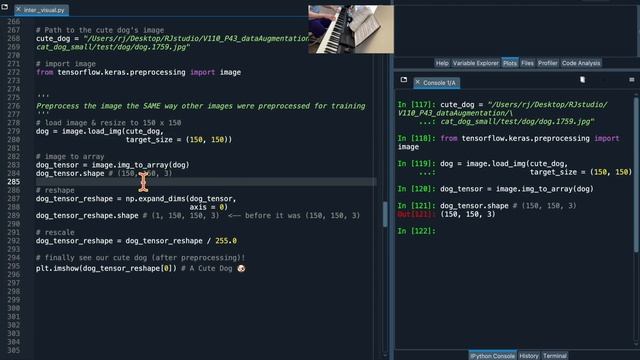The image size is (640, 360).
Task: Click the "# reshape" comment on line 286
Action: pyautogui.click(x=55, y=190)
